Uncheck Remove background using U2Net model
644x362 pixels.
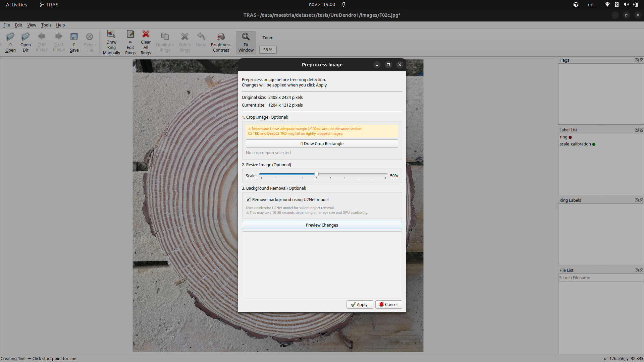tap(248, 199)
